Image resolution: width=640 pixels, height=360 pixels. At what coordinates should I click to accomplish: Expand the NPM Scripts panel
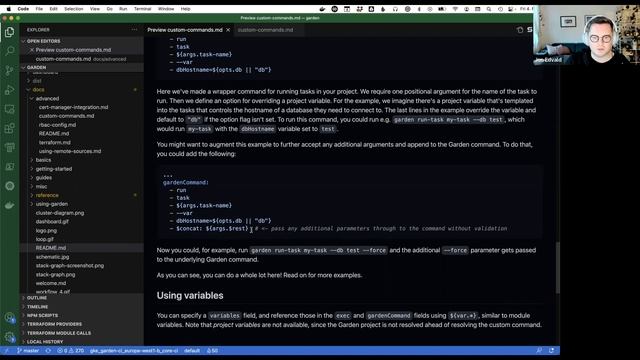pyautogui.click(x=82, y=316)
